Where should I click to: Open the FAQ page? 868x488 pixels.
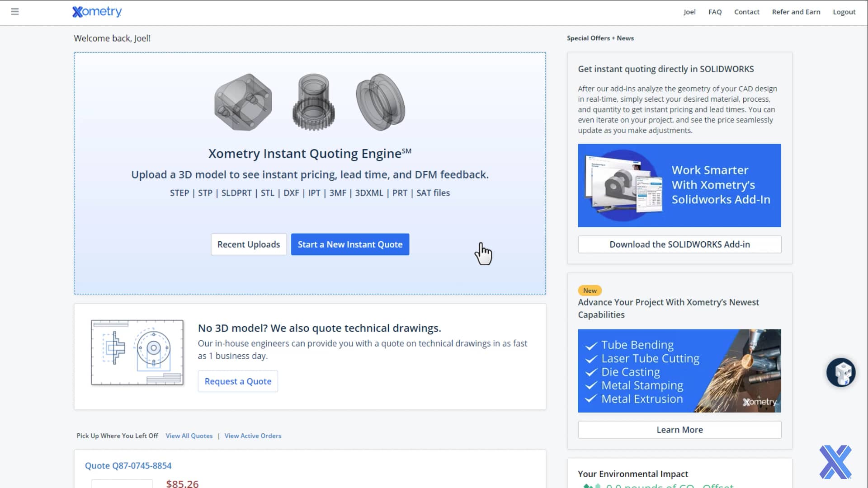pyautogui.click(x=714, y=12)
